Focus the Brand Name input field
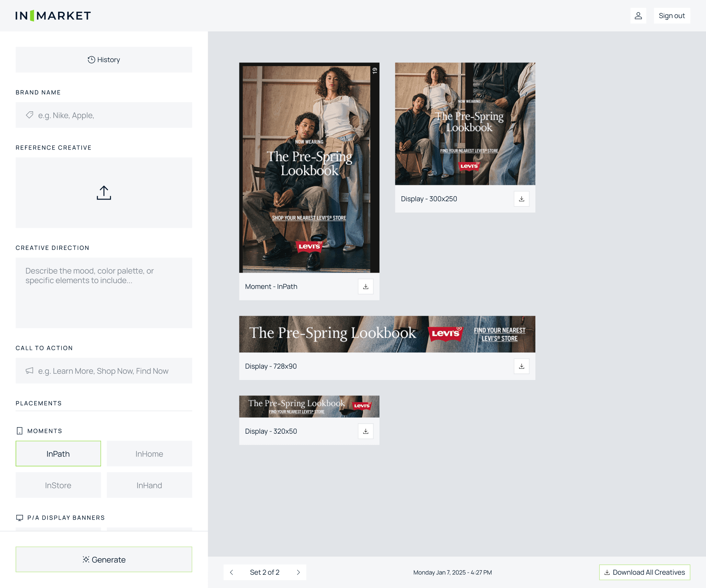The image size is (706, 588). [110, 115]
